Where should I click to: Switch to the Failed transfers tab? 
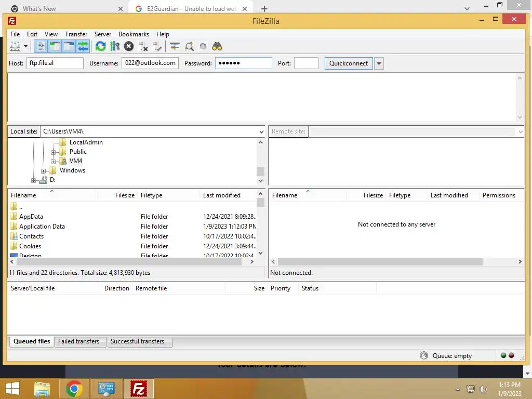coord(79,341)
